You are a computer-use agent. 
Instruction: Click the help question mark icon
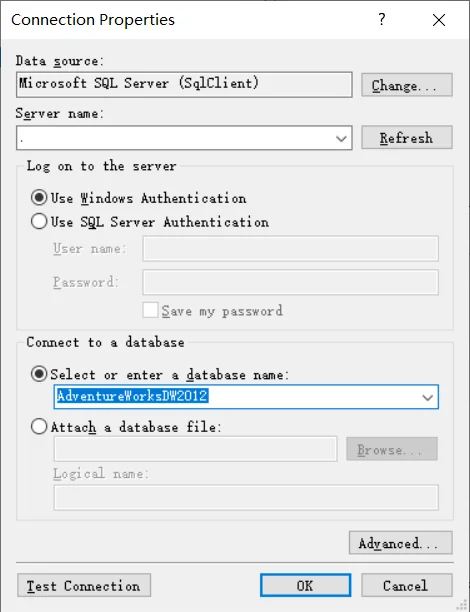(x=382, y=19)
